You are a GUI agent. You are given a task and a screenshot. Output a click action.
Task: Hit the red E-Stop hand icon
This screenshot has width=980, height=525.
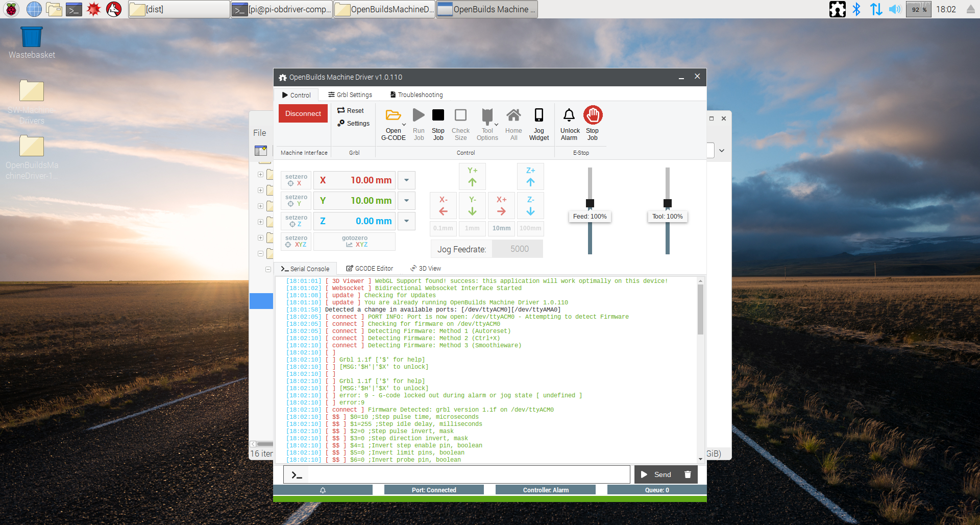(593, 115)
